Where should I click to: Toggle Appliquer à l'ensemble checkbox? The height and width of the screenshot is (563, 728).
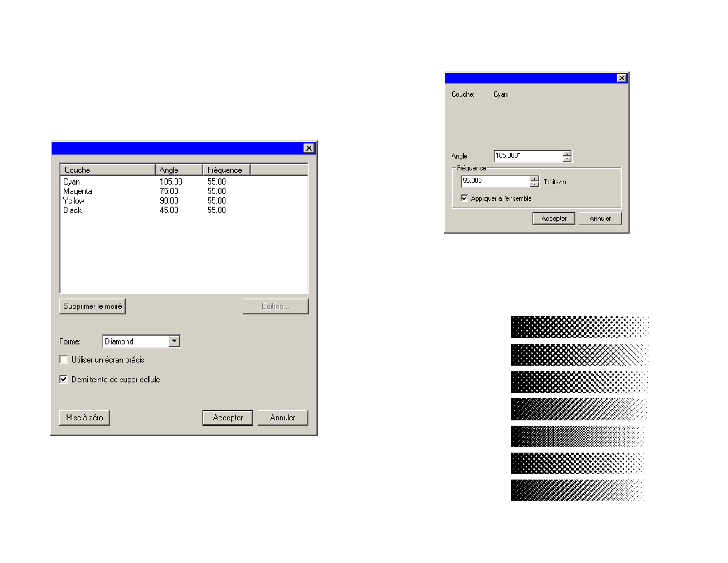(x=464, y=198)
